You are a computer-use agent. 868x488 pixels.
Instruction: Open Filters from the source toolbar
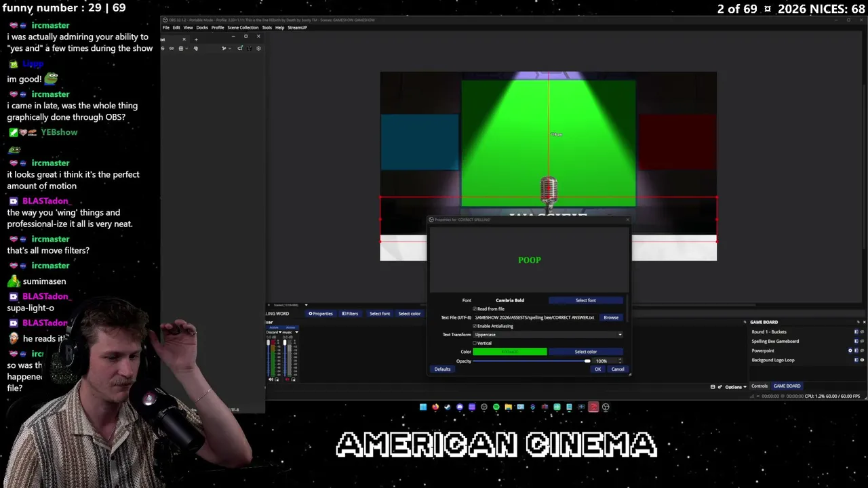[x=350, y=314]
